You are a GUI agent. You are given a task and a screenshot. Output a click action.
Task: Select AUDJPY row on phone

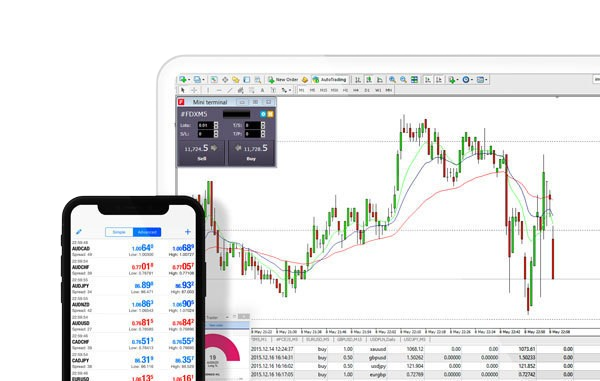[133, 286]
